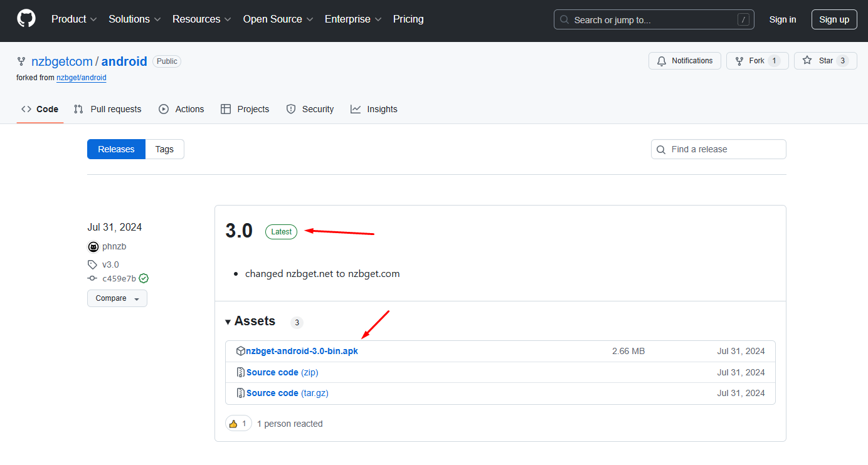The width and height of the screenshot is (868, 465).
Task: Open the Compare dropdown
Action: click(117, 298)
